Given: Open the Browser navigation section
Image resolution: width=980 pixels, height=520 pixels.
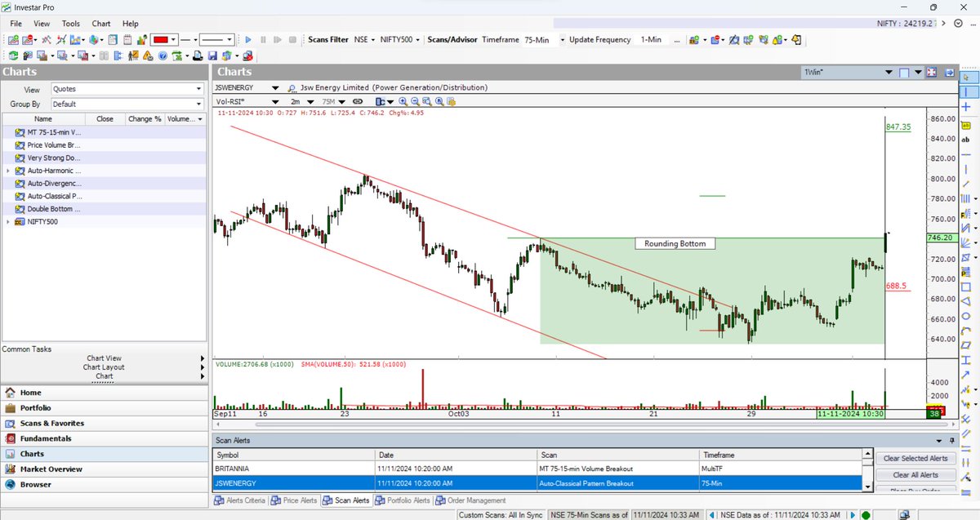Looking at the screenshot, I should [104, 485].
